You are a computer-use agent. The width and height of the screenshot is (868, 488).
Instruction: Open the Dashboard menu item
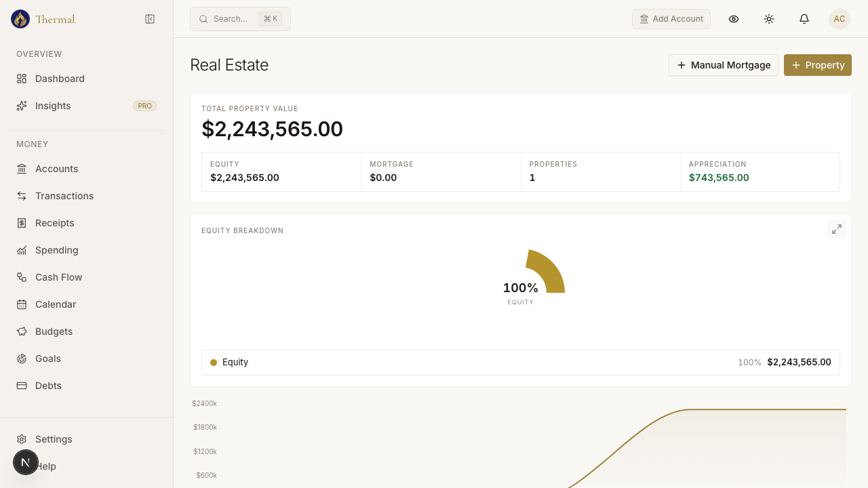point(60,79)
